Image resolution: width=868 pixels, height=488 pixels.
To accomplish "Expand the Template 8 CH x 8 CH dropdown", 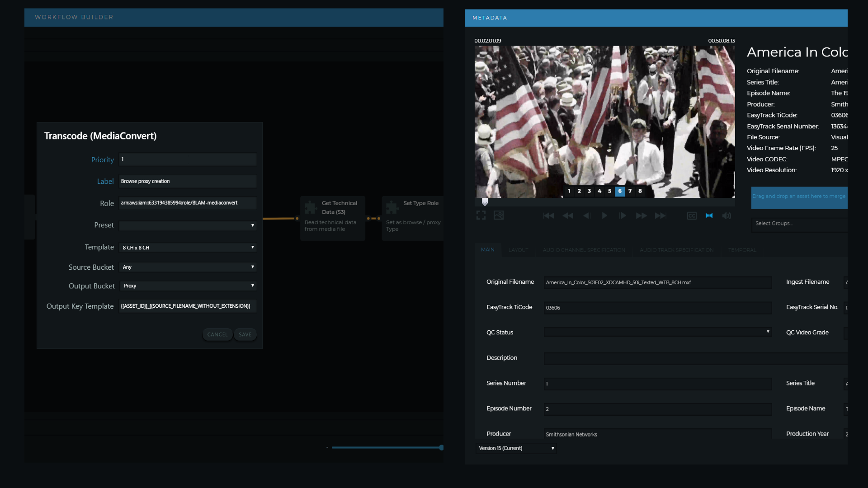I will tap(188, 248).
